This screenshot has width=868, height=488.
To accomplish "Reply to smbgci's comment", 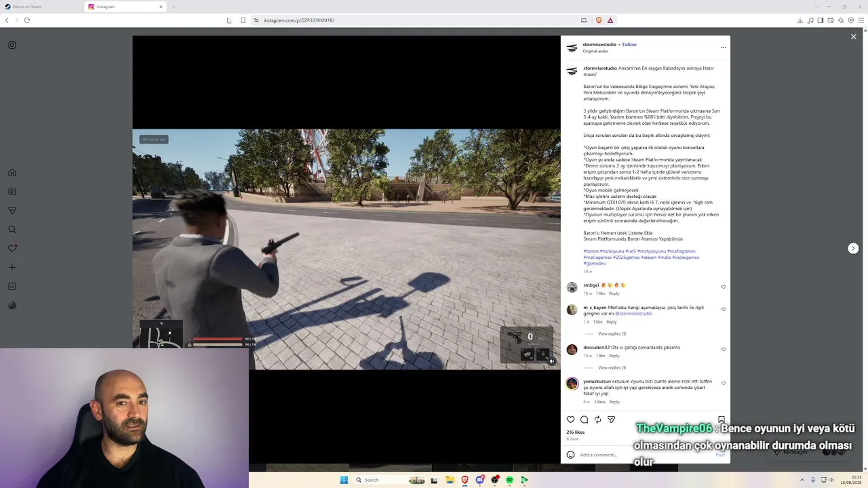I will pos(614,293).
